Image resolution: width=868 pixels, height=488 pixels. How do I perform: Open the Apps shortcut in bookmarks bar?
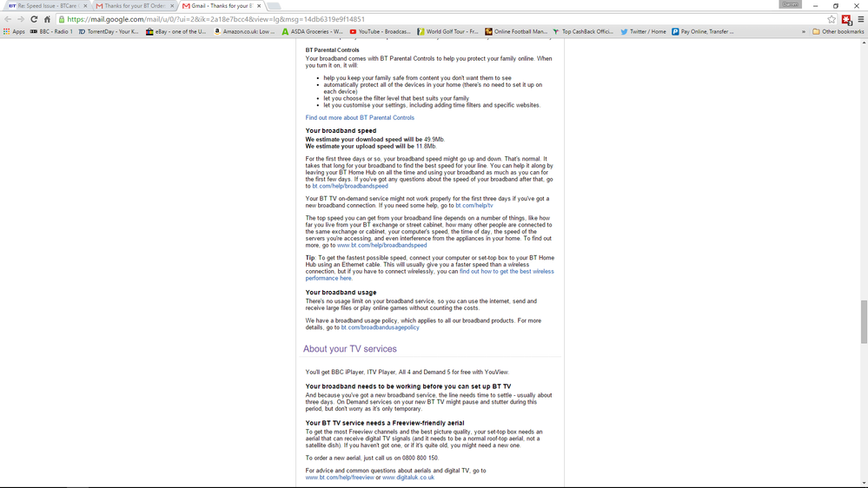pos(15,31)
